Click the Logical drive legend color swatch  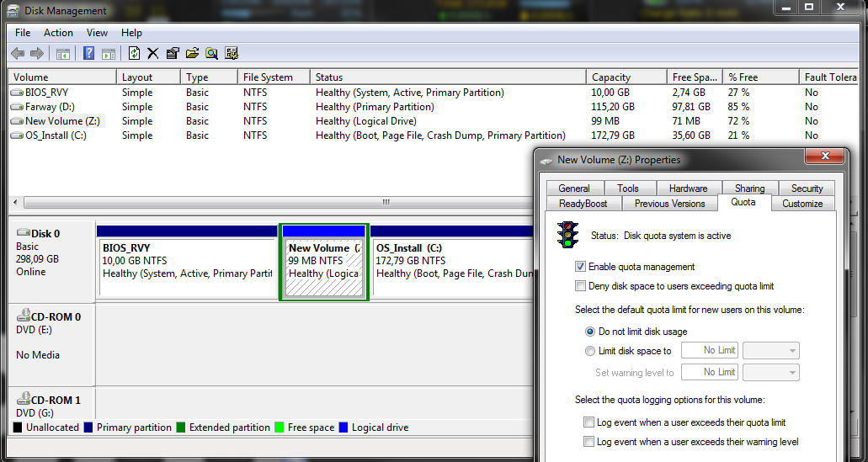(343, 427)
